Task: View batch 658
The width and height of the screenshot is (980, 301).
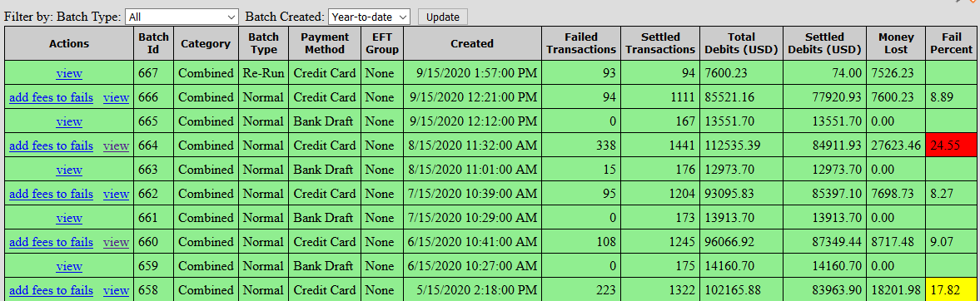Action: click(x=117, y=289)
